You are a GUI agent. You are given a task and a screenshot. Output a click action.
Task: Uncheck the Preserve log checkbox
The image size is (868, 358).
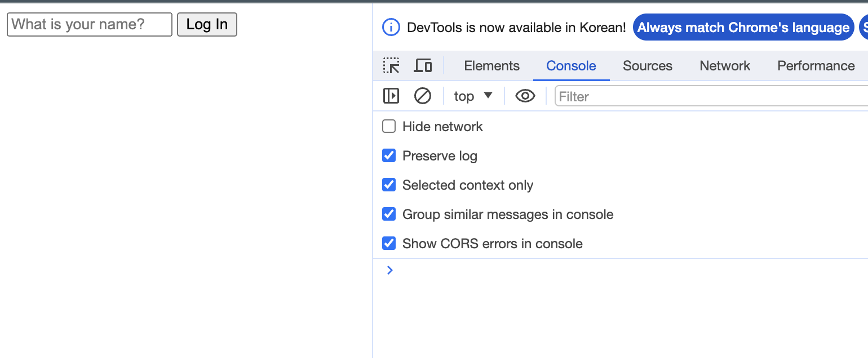[x=389, y=155]
